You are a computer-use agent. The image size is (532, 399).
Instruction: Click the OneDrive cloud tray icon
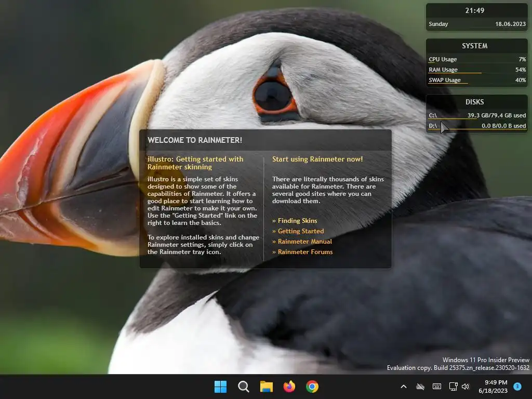pyautogui.click(x=420, y=387)
